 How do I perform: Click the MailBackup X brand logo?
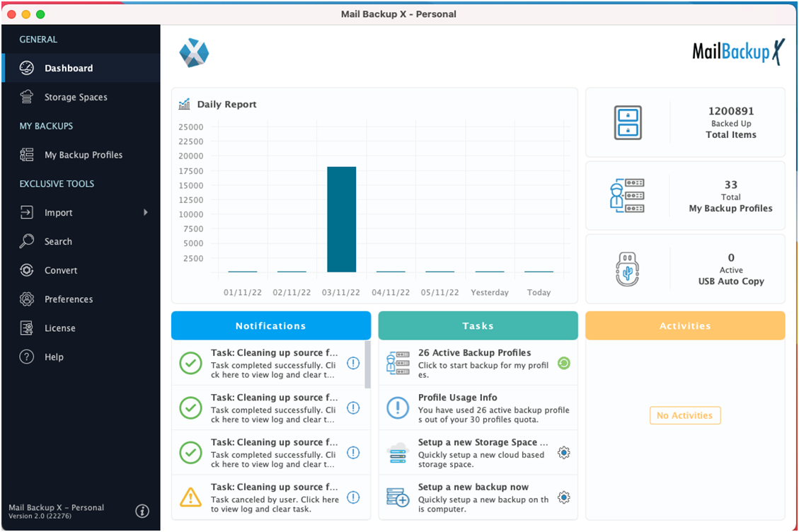738,52
